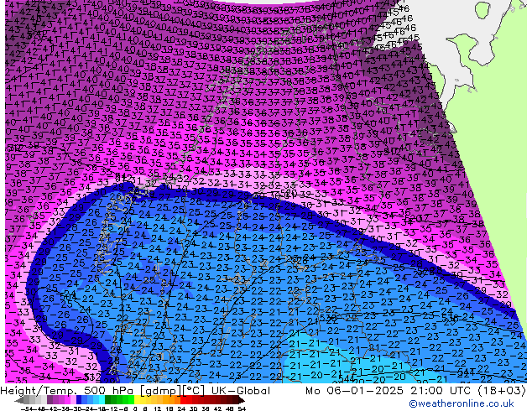
Task: Click the (18+03) forecast run label
Action: [502, 391]
